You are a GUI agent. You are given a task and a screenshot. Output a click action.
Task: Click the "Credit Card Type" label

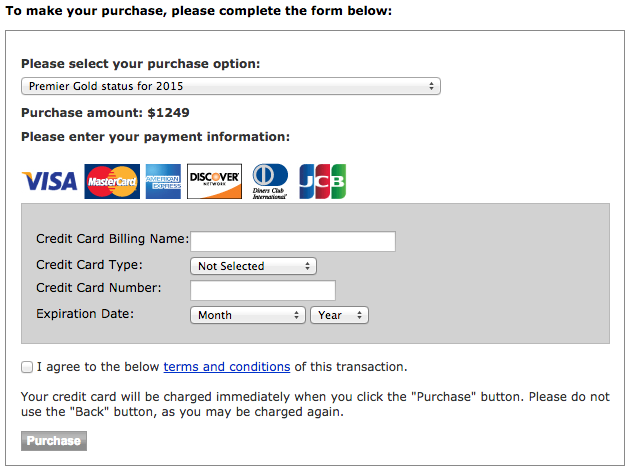click(x=89, y=265)
